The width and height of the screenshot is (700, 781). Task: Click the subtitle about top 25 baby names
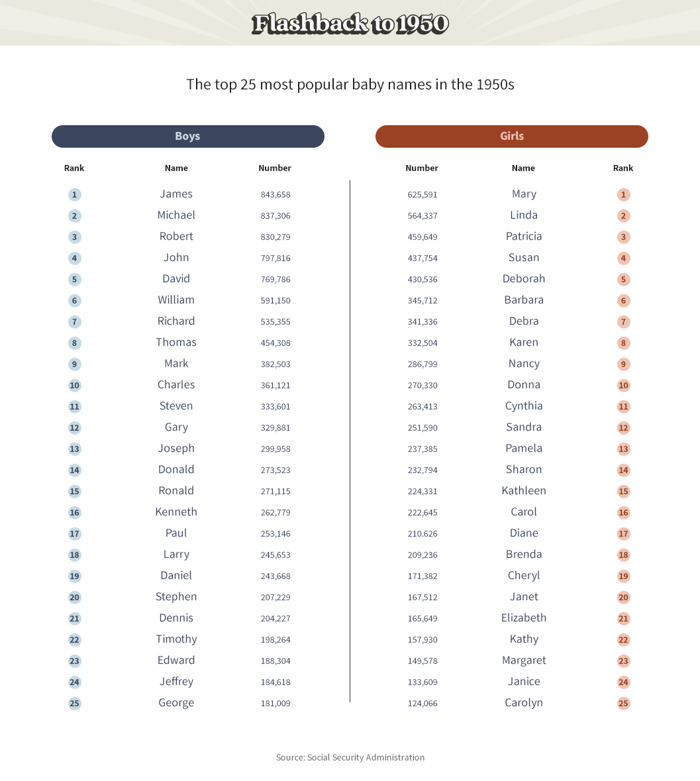tap(350, 84)
